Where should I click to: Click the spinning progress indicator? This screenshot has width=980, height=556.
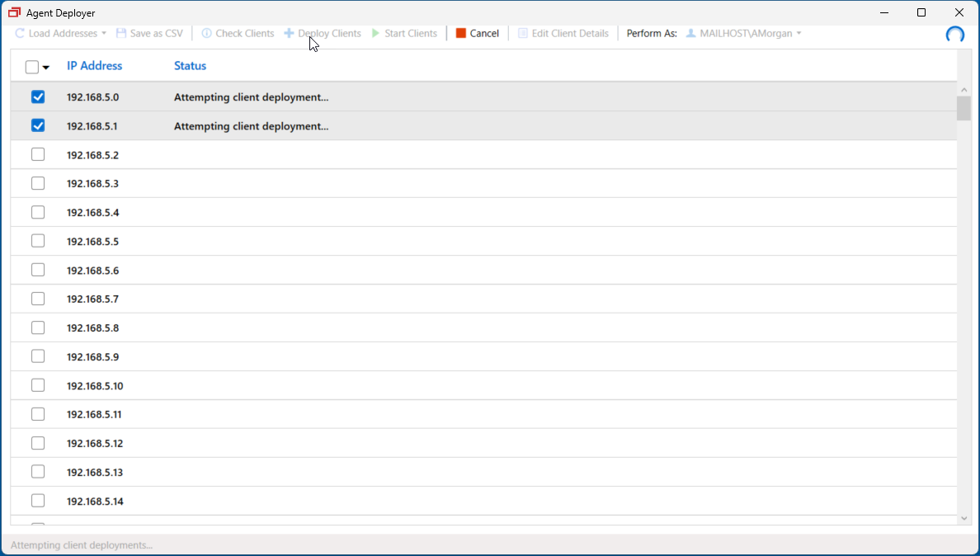point(954,35)
